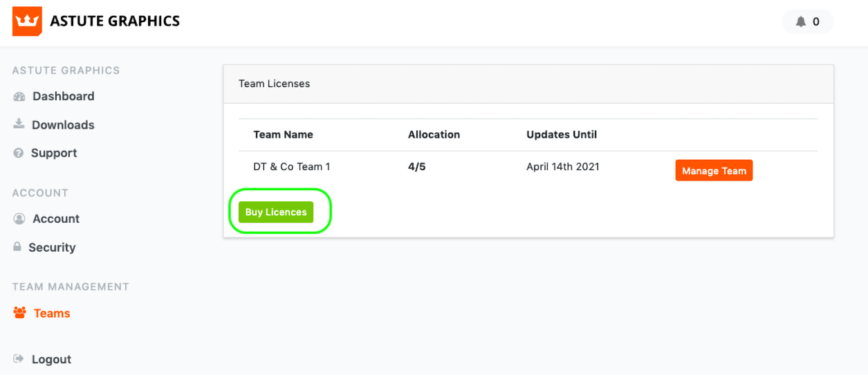Open notifications via the bell icon
Image resolution: width=868 pixels, height=375 pixels.
[801, 21]
